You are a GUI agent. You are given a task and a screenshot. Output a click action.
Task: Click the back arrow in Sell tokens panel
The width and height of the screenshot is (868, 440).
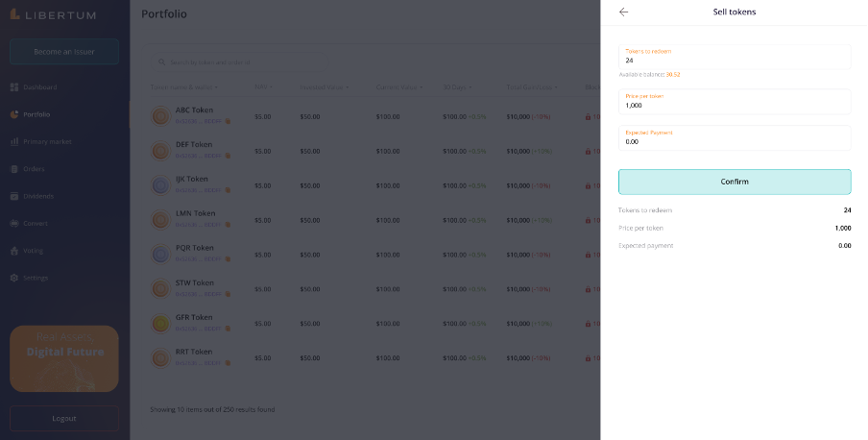pyautogui.click(x=624, y=12)
